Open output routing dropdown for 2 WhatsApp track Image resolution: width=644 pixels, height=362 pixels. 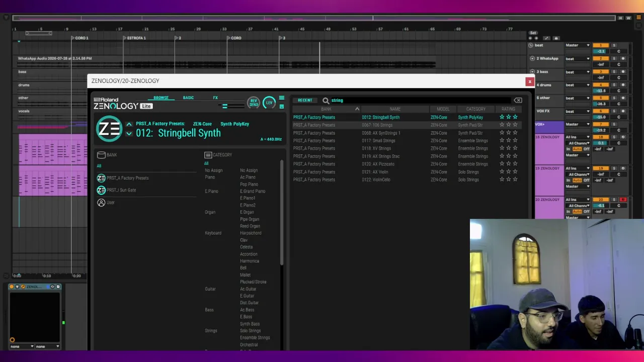click(578, 59)
